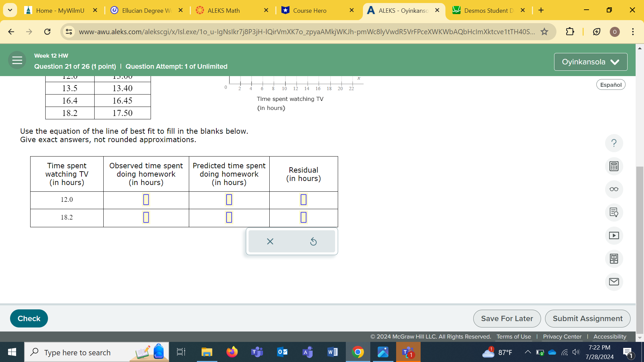Click the Check button to submit answers

[x=28, y=318]
